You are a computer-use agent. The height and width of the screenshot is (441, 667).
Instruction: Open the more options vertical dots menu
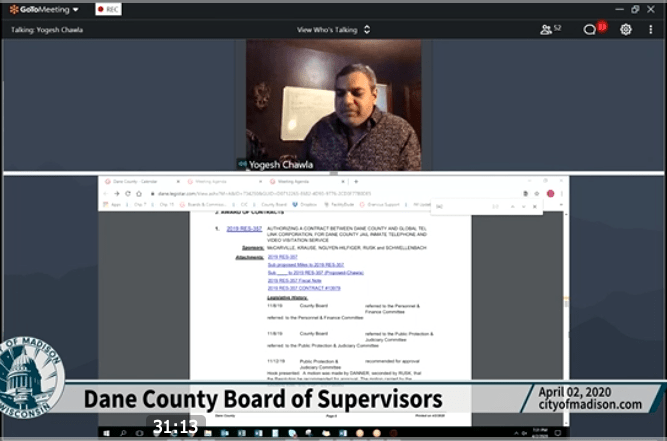(x=650, y=29)
